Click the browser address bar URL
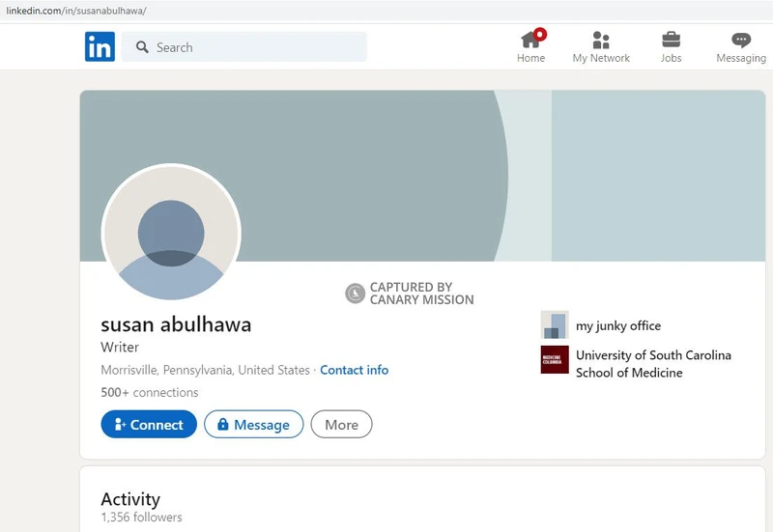Screen dimensions: 773x532 pos(76,11)
